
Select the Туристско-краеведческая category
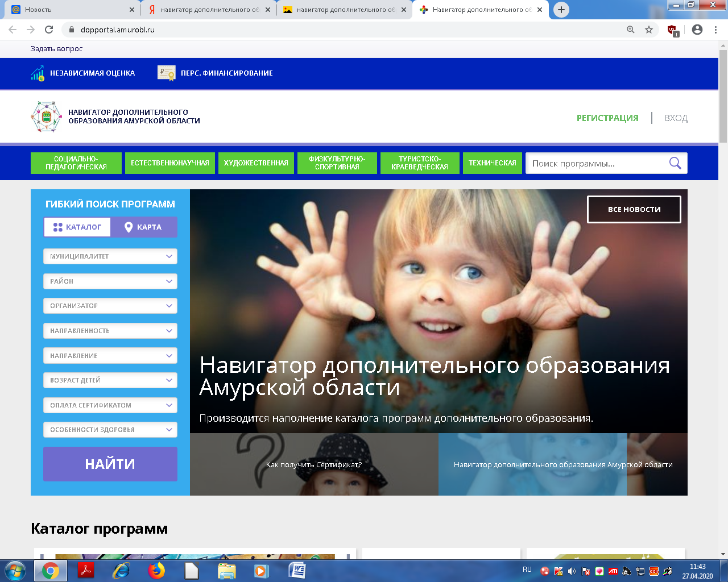(420, 163)
